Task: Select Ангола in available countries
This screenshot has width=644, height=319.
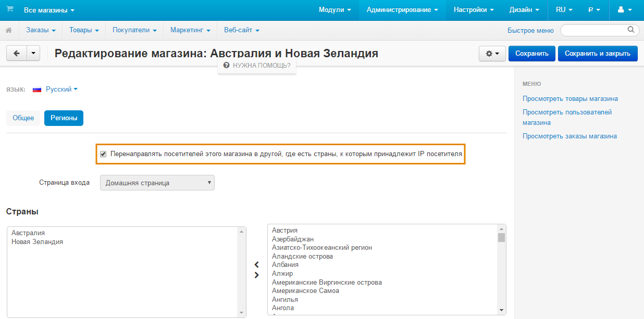Action: pos(283,308)
